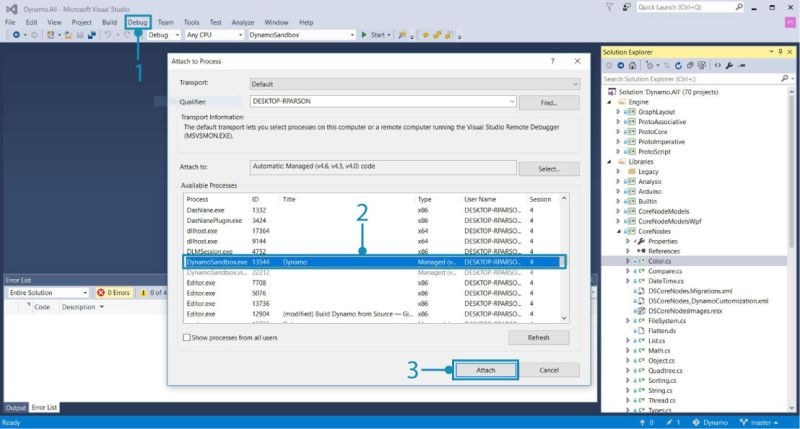Pin the Solution Explorer panel
The height and width of the screenshot is (429, 800).
[781, 52]
